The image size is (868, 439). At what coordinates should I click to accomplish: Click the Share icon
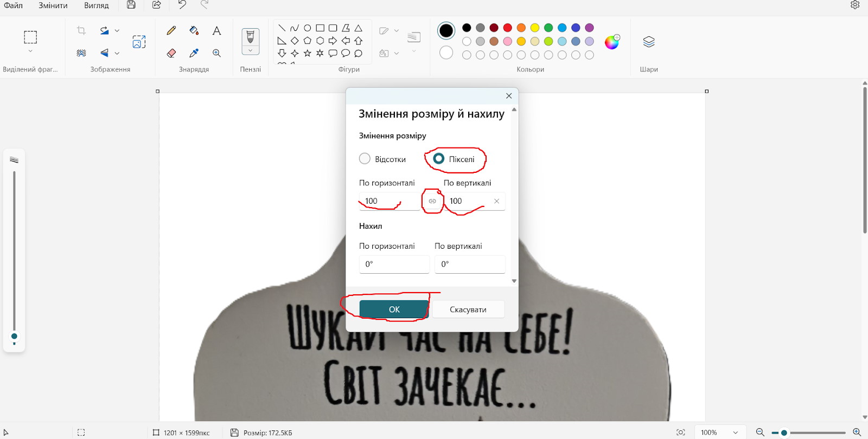point(156,5)
